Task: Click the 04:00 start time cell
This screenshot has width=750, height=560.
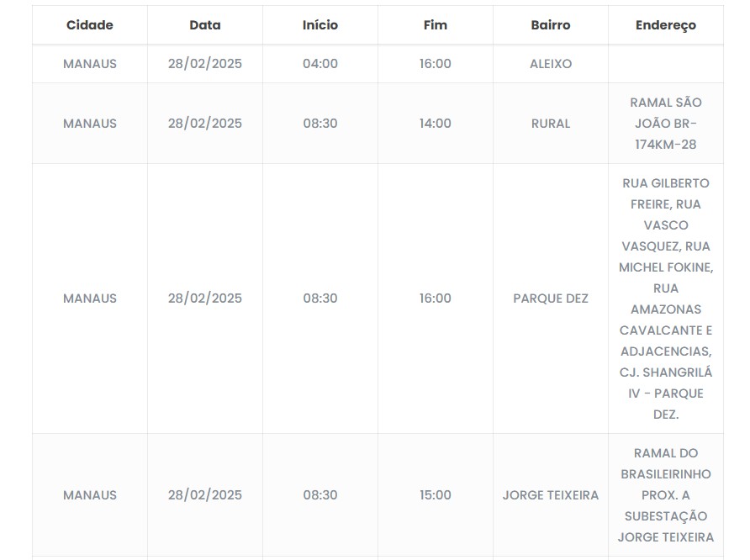Action: coord(320,64)
